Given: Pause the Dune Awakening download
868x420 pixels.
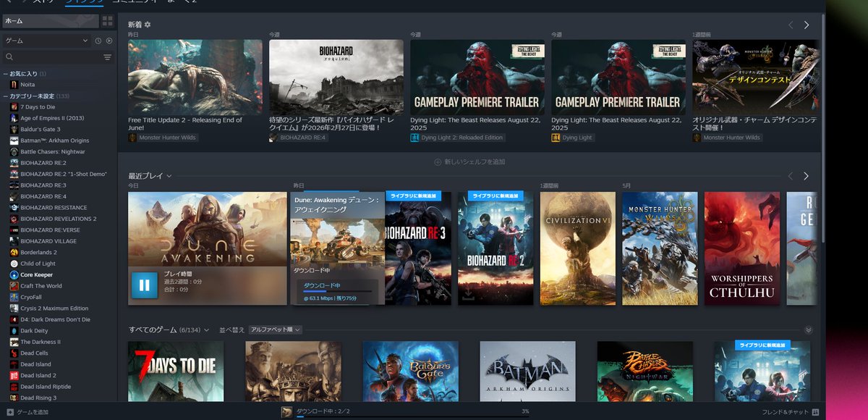Looking at the screenshot, I should coord(144,285).
